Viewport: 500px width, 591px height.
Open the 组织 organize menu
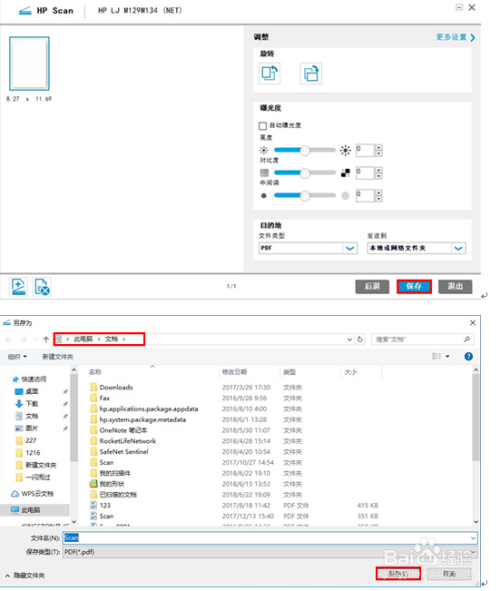pos(17,357)
